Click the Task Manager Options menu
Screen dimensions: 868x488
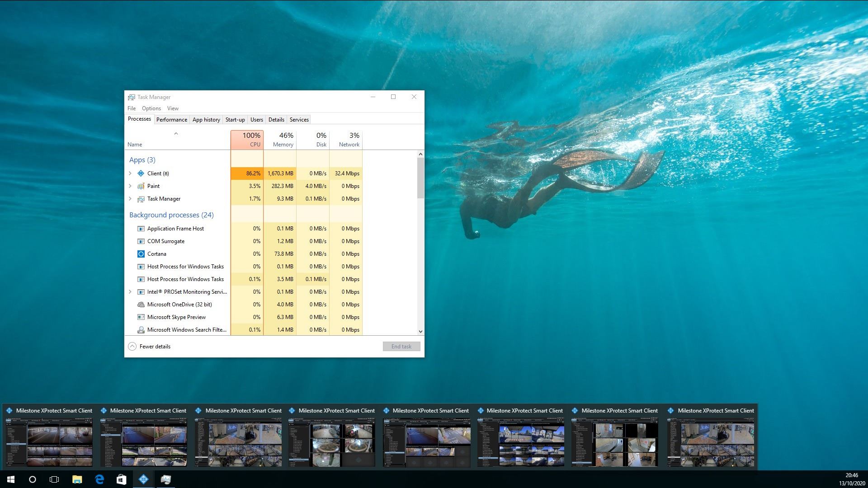[151, 108]
